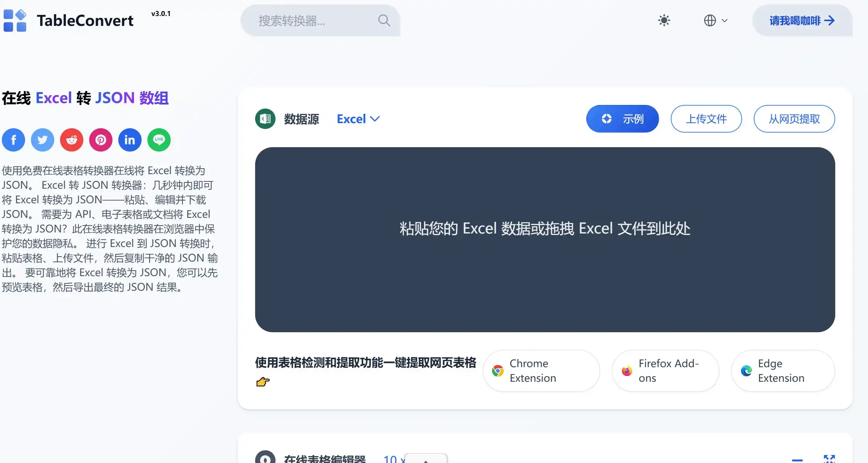This screenshot has height=463, width=868.
Task: Click the Firefox browser logo icon
Action: [627, 371]
